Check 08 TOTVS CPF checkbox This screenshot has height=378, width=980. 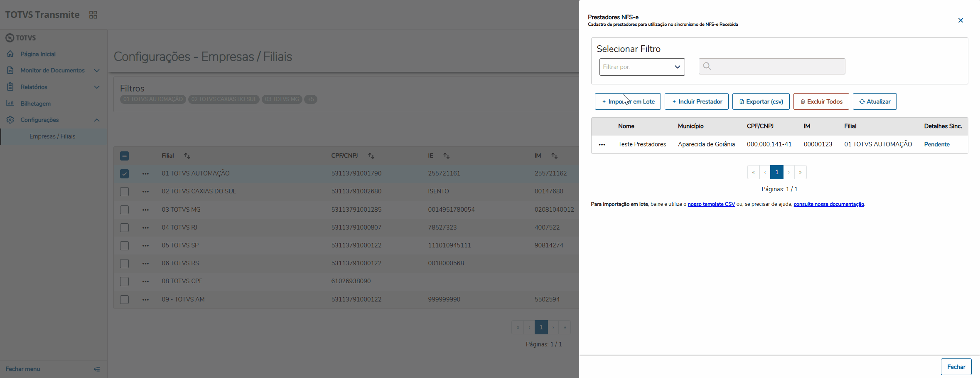[x=124, y=282]
